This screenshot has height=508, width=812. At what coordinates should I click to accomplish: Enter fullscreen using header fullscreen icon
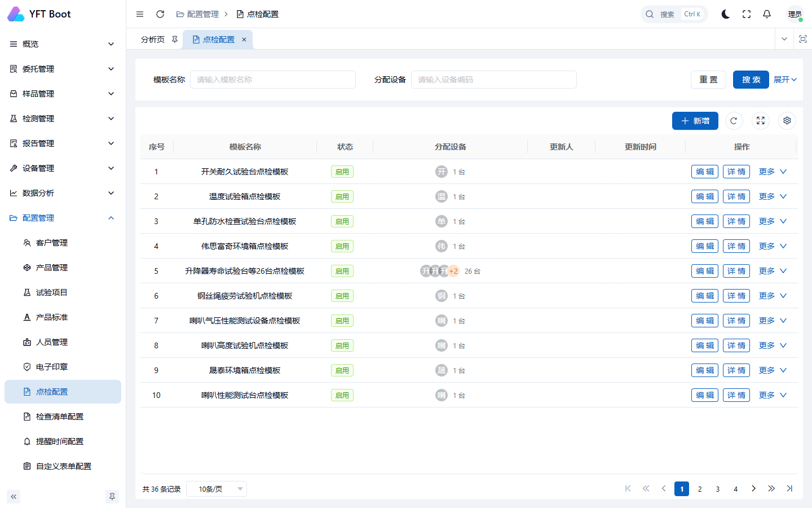[747, 14]
